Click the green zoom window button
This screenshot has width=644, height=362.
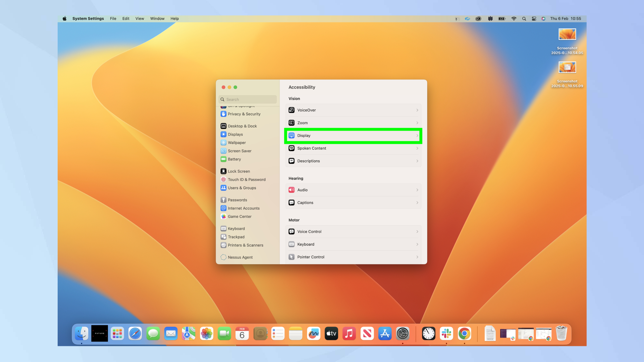point(236,87)
